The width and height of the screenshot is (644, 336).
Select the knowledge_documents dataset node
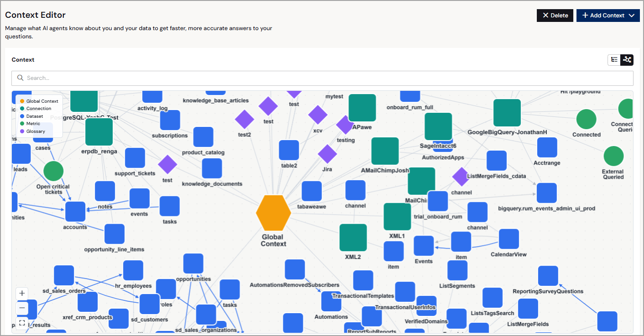pyautogui.click(x=212, y=168)
